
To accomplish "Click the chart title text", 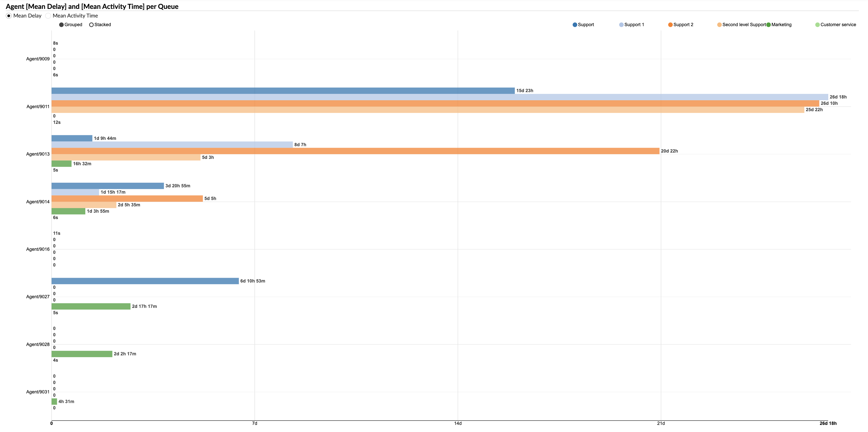I will tap(92, 6).
